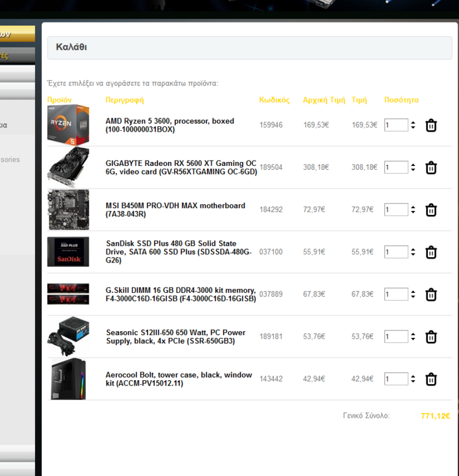
Task: Select quantity field for Aerocool Bolt
Action: (x=396, y=379)
